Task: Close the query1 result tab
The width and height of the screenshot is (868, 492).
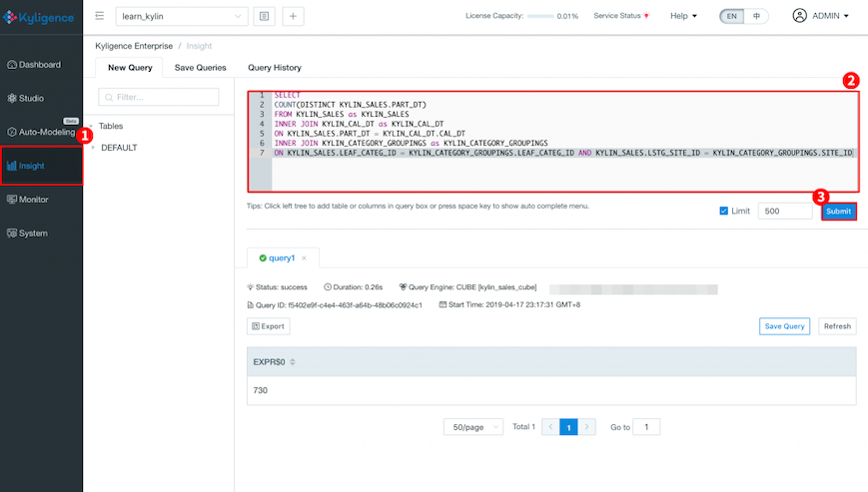Action: tap(305, 258)
